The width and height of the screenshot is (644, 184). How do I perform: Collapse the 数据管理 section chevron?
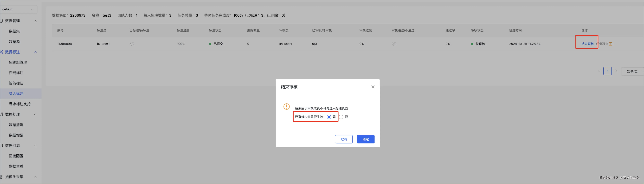pos(35,21)
